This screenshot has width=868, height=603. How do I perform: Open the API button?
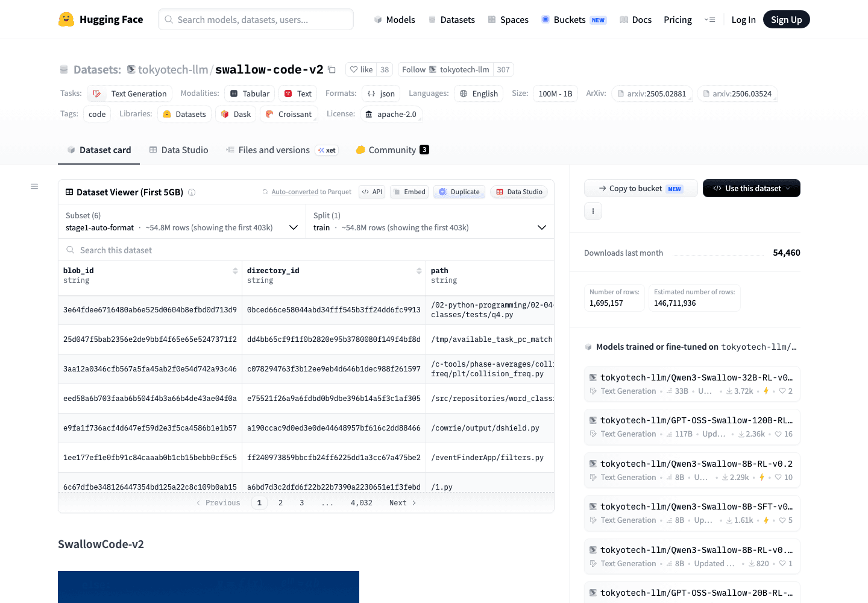click(x=372, y=192)
